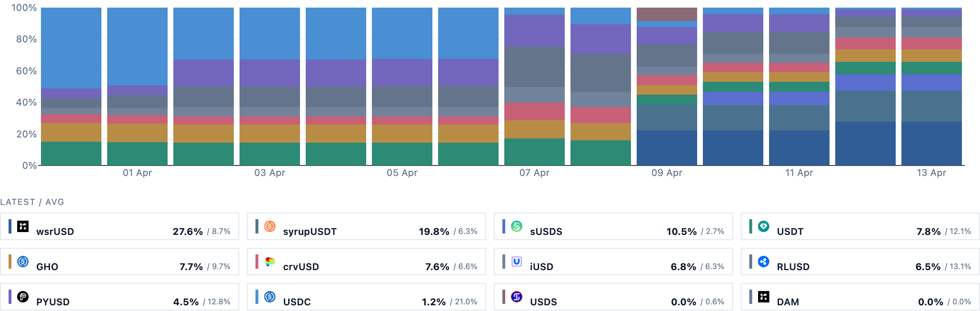Click the crvUSD red color marker
Viewport: 980px width, 311px height.
(x=257, y=262)
